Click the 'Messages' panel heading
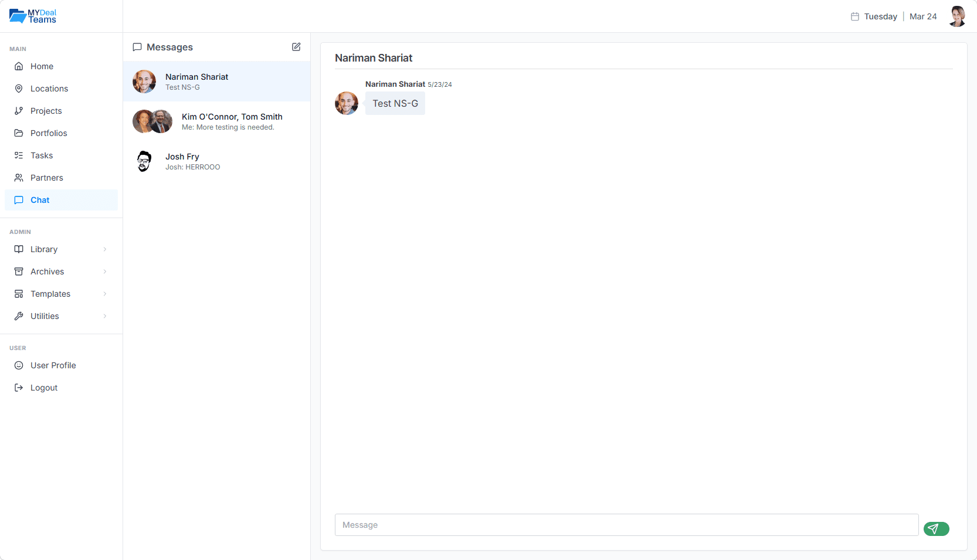 [169, 47]
